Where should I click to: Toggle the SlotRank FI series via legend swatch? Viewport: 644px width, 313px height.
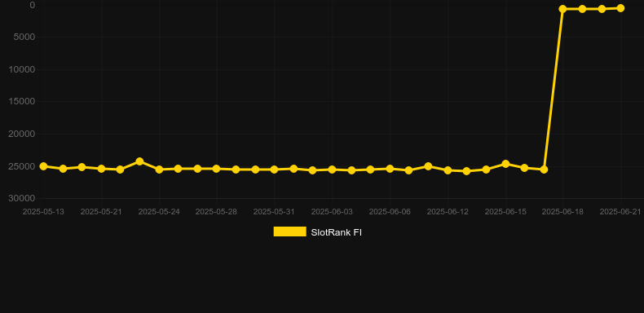[289, 231]
